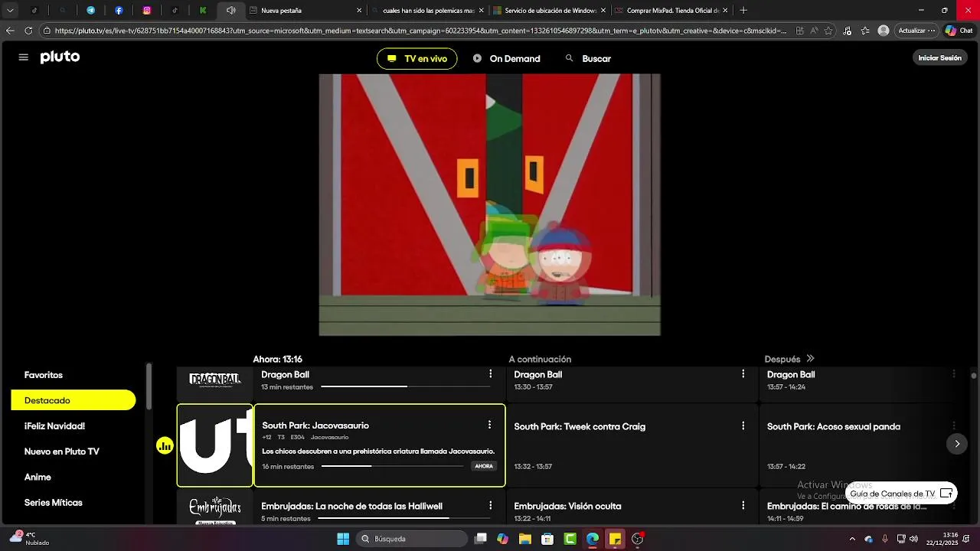
Task: Open File Explorer from taskbar
Action: [x=525, y=539]
